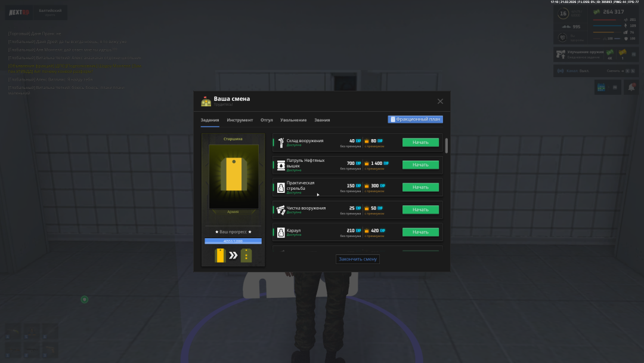This screenshot has width=644, height=363.
Task: Go to the Увольнение tab
Action: click(293, 120)
